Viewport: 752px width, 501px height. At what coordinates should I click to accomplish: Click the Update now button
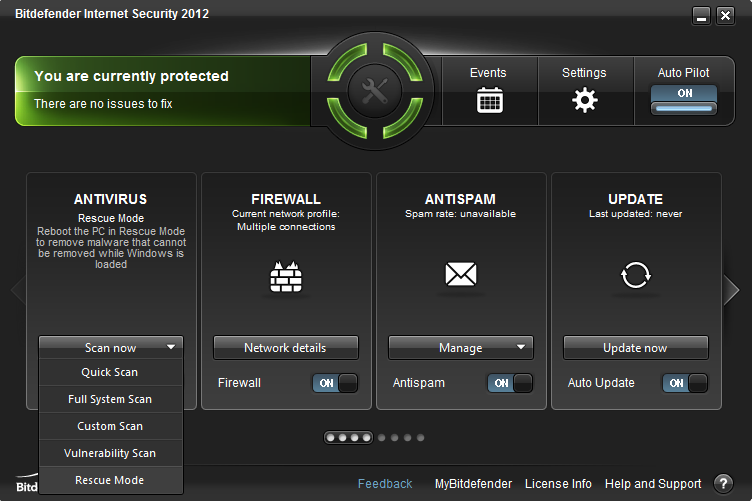coord(635,348)
